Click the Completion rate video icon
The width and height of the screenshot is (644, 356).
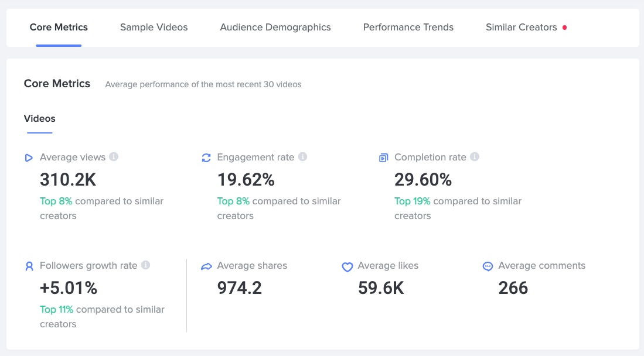tap(383, 158)
